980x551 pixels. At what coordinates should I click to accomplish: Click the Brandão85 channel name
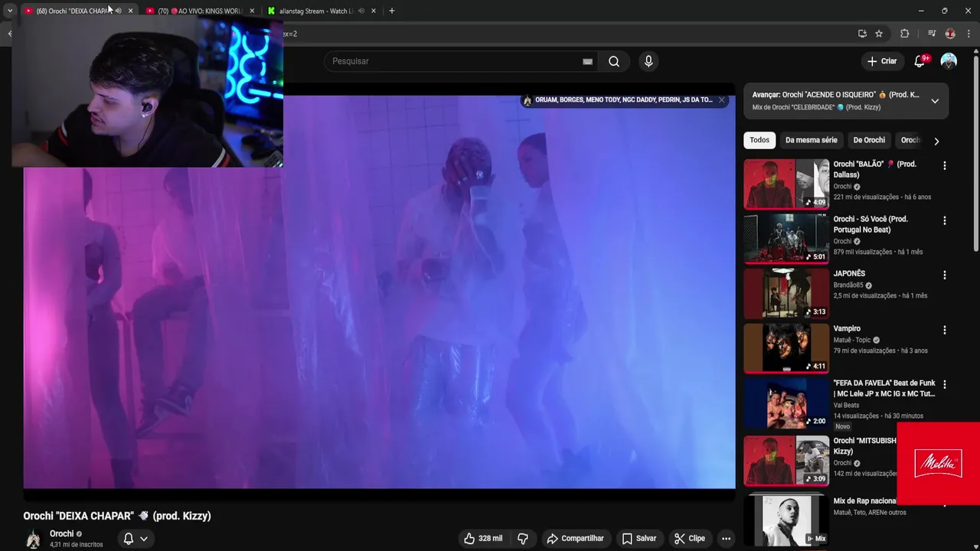(850, 285)
